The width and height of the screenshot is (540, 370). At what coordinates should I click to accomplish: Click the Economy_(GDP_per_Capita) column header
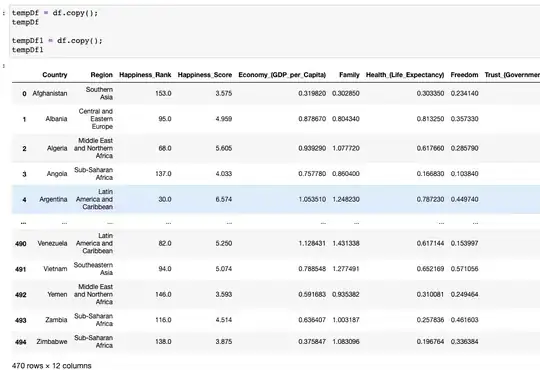click(282, 75)
